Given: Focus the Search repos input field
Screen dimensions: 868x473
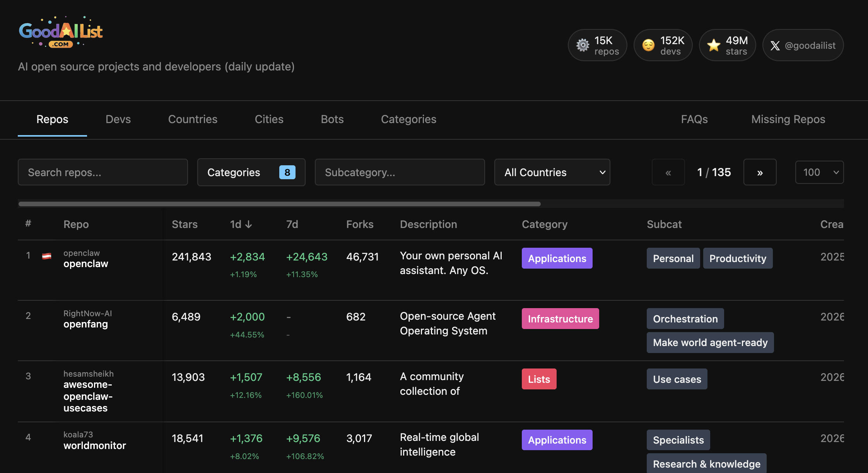Looking at the screenshot, I should pos(103,172).
